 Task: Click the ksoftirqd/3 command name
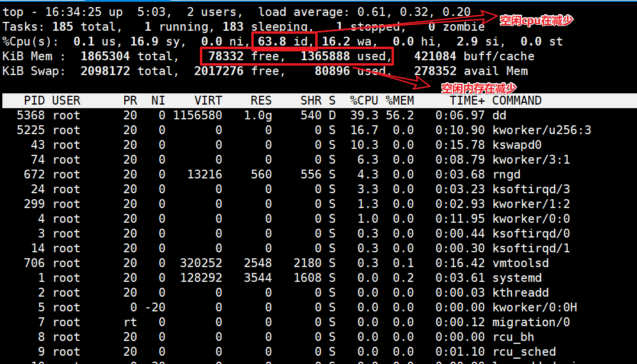(x=531, y=190)
